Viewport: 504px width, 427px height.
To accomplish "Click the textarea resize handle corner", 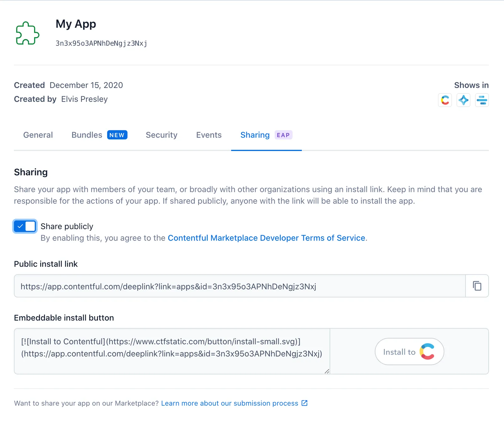I will tap(327, 371).
